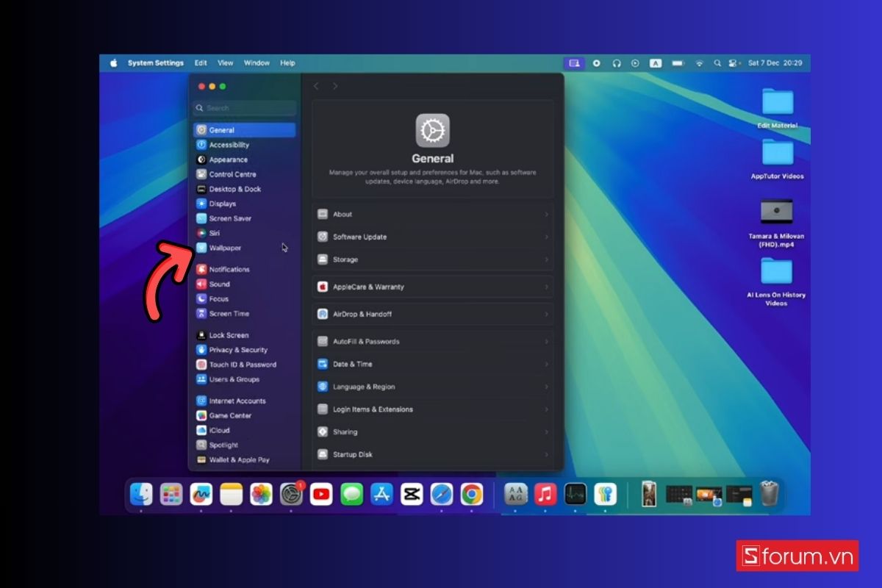
Task: Launch CapCut from the Dock
Action: [x=412, y=494]
